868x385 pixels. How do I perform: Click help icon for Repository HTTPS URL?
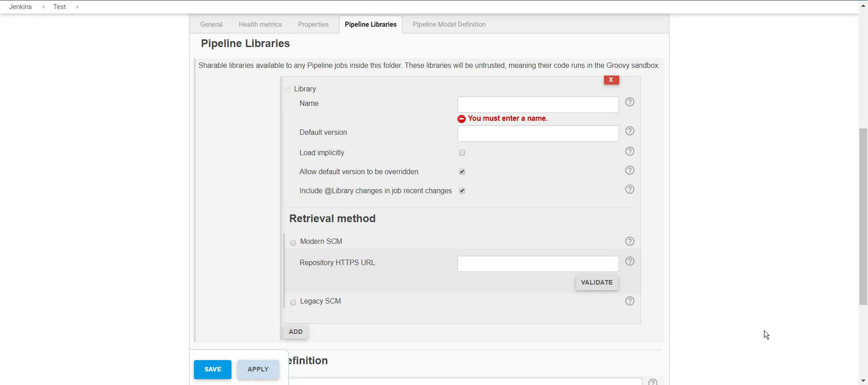(630, 261)
